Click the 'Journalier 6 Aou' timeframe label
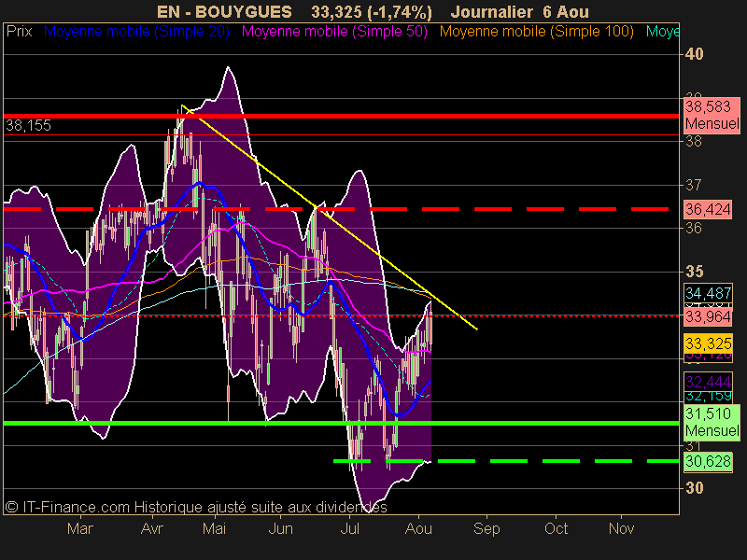This screenshot has height=560, width=747. pyautogui.click(x=519, y=12)
